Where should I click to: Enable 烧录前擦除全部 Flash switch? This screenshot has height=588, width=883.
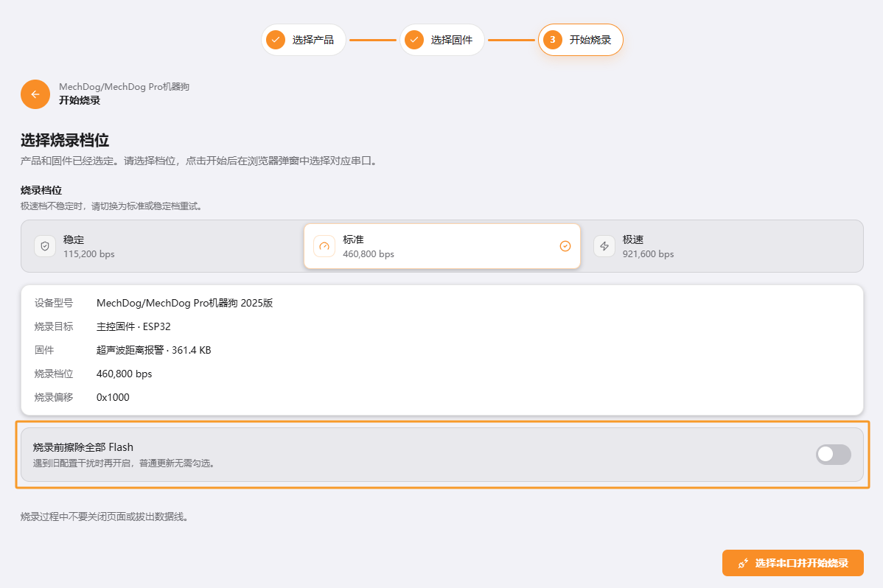click(834, 455)
